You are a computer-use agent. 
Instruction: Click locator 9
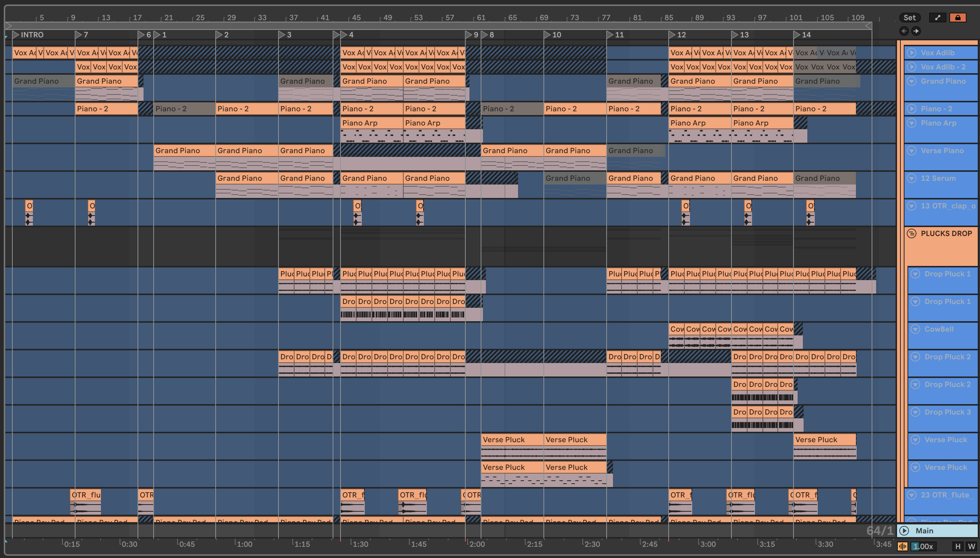472,34
